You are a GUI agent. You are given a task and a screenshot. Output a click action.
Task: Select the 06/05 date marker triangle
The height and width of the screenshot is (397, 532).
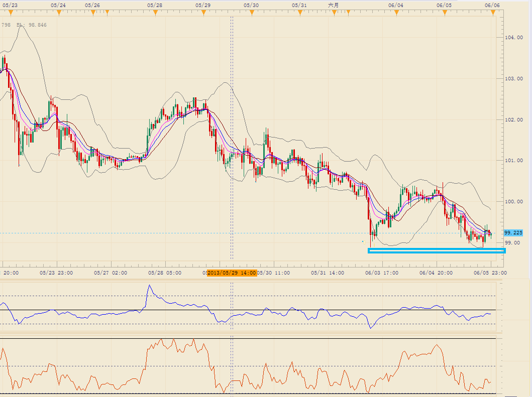click(x=444, y=12)
